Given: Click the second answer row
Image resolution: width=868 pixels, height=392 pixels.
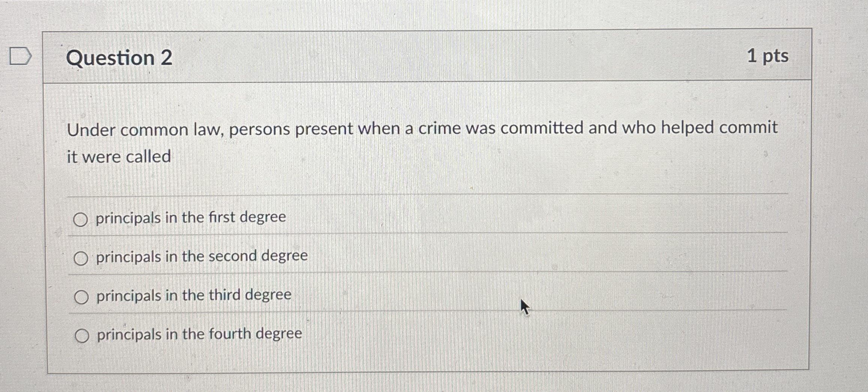Looking at the screenshot, I should (201, 257).
